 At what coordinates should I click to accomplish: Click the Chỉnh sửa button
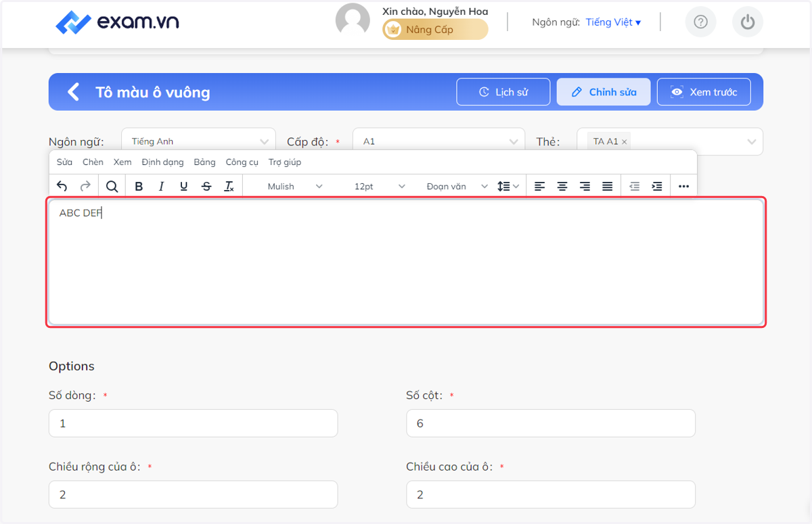[604, 92]
